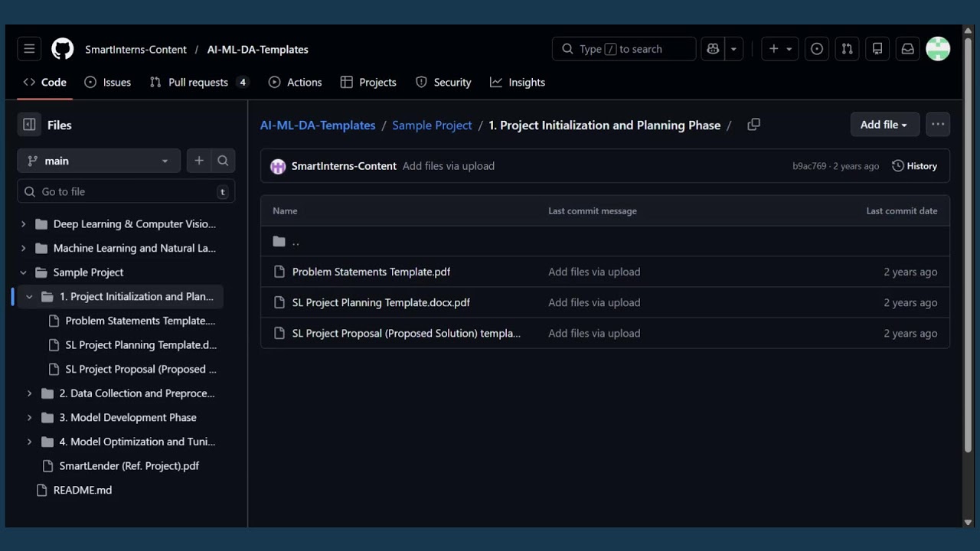This screenshot has width=980, height=551.
Task: Click Add files via upload for Problem Statements row
Action: point(594,272)
